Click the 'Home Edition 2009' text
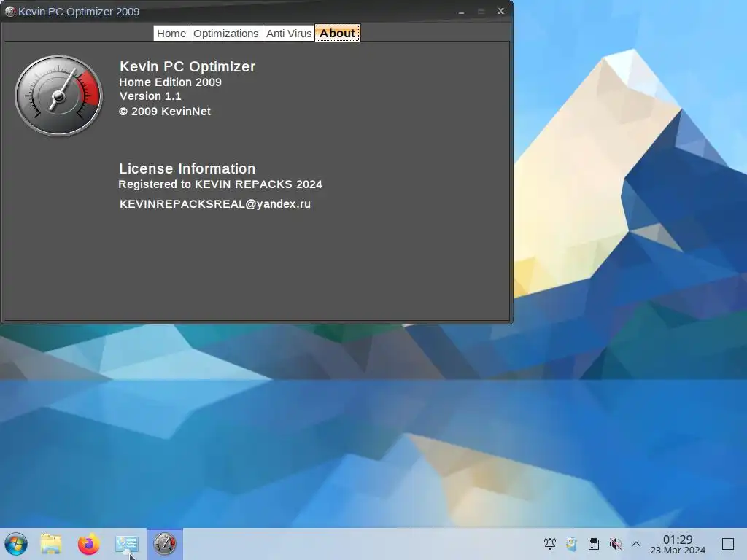 pyautogui.click(x=170, y=82)
